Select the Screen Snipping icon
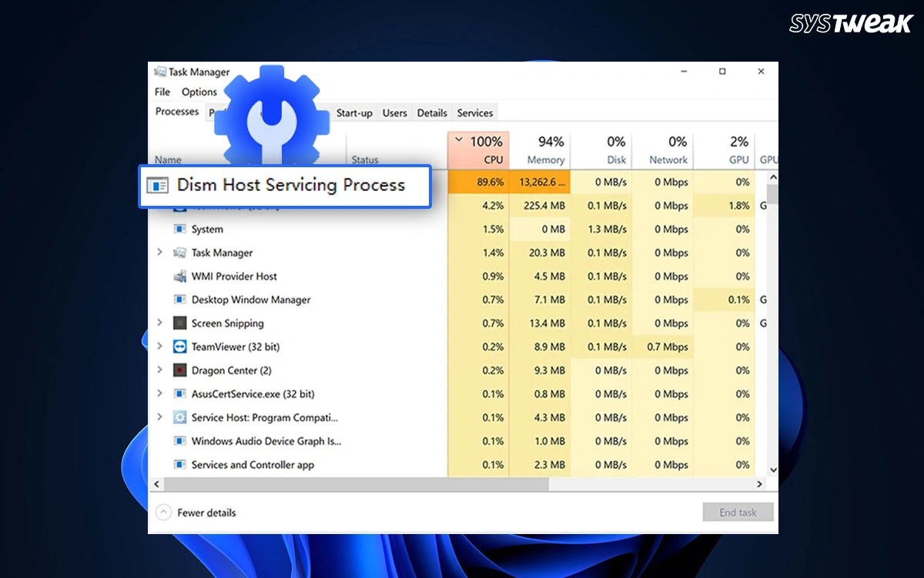 tap(179, 323)
